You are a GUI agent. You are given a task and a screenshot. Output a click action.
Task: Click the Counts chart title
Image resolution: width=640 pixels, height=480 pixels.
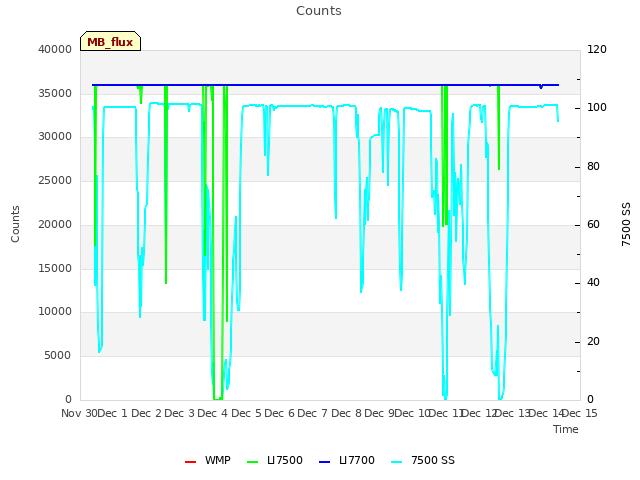click(x=319, y=11)
